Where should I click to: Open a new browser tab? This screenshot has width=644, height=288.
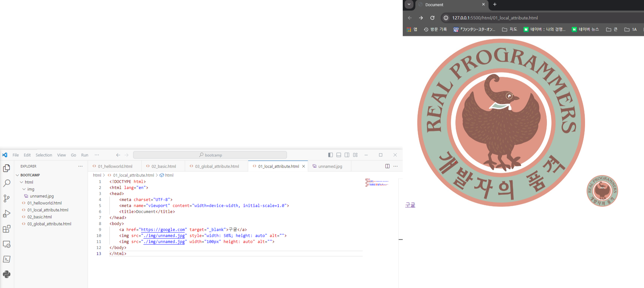click(495, 4)
